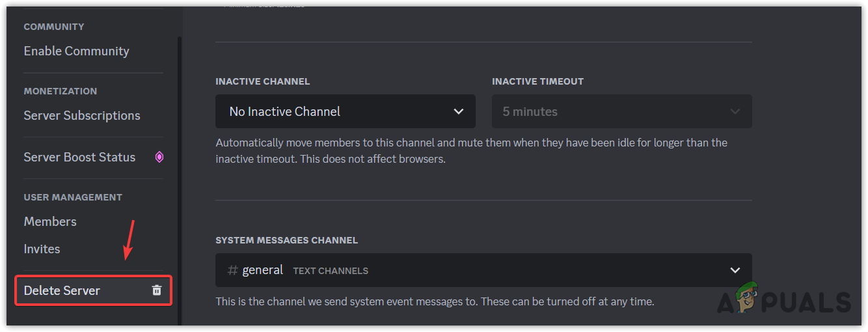Open Server Boost Status page
868x332 pixels.
tap(80, 157)
